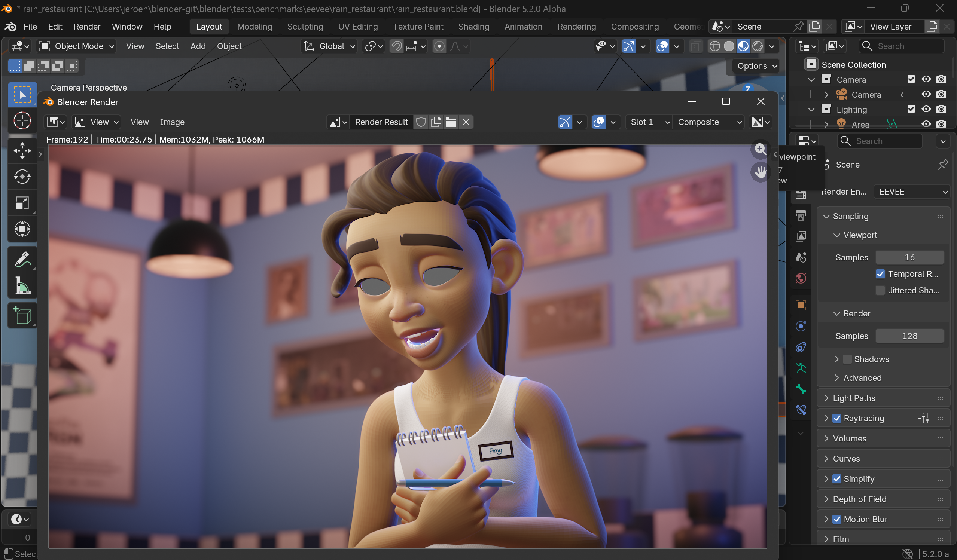Click the zoom magnifier in render view
This screenshot has height=560, width=957.
point(760,149)
